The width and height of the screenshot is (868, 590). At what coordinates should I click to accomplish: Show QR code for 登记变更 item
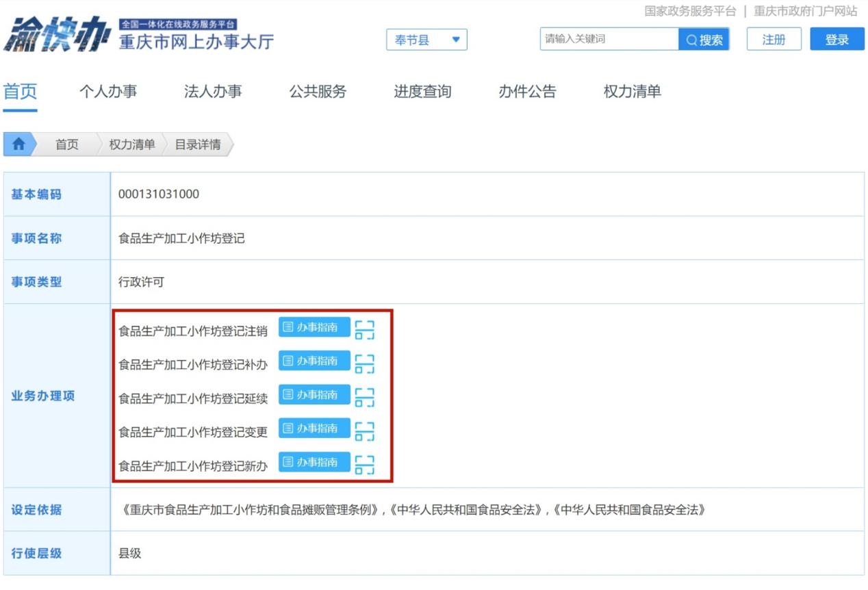tap(365, 431)
